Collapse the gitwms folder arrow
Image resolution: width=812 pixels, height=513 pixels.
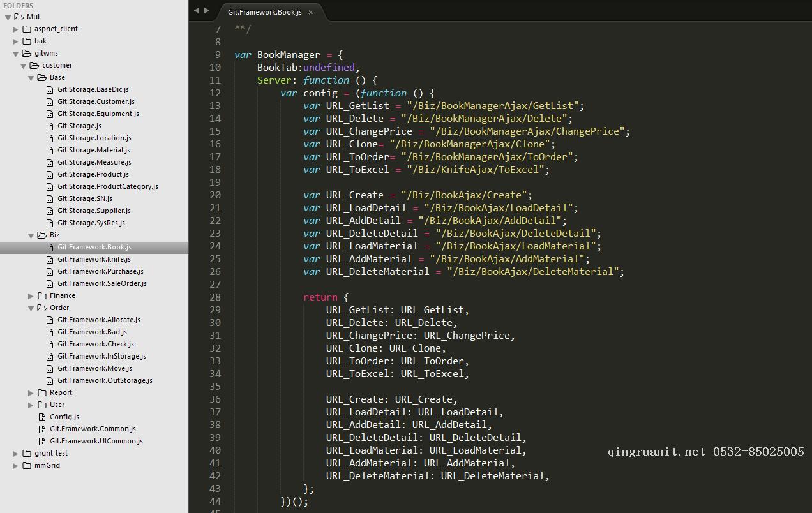(x=15, y=53)
